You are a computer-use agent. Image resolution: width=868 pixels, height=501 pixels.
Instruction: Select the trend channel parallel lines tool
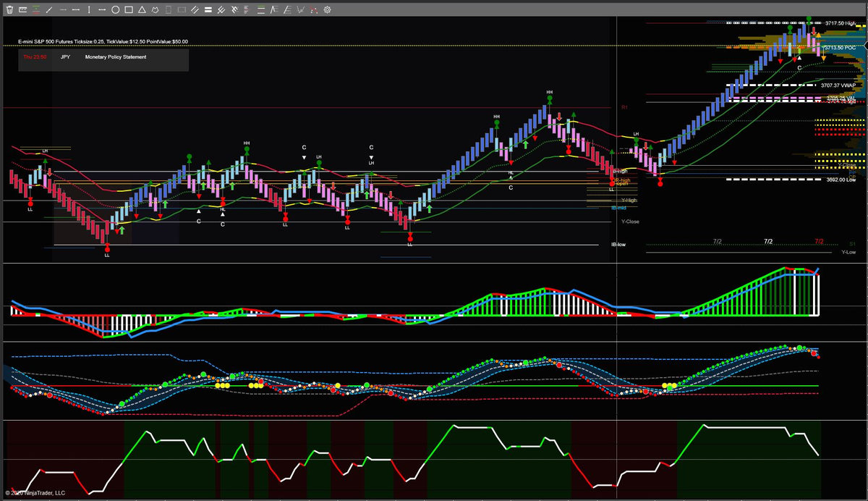point(195,10)
